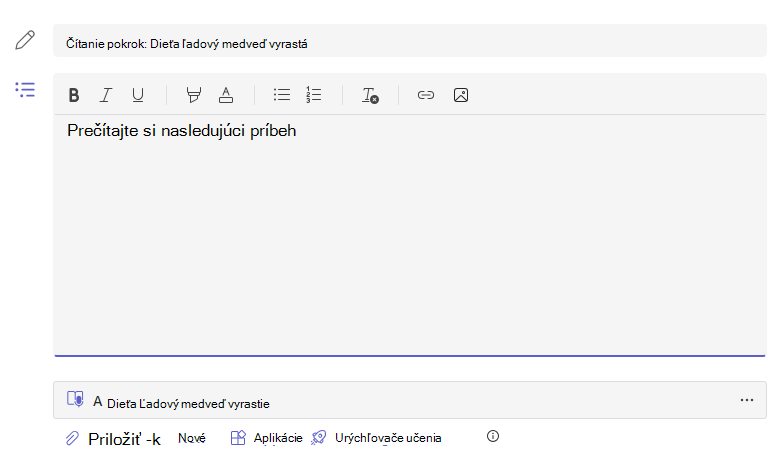784x457 pixels.
Task: Click the pencil icon beside title
Action: coord(25,40)
